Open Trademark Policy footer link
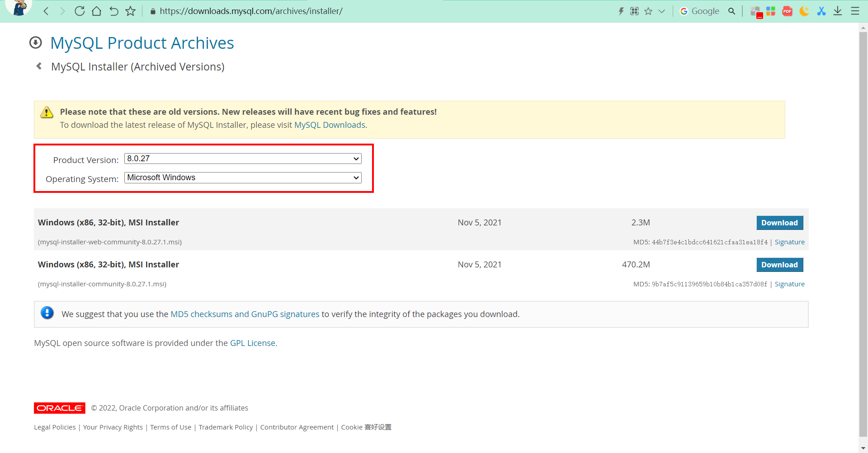Image resolution: width=868 pixels, height=453 pixels. click(226, 427)
